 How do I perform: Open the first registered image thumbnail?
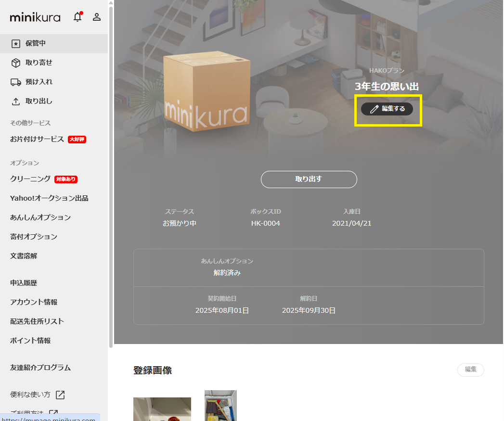tap(162, 409)
